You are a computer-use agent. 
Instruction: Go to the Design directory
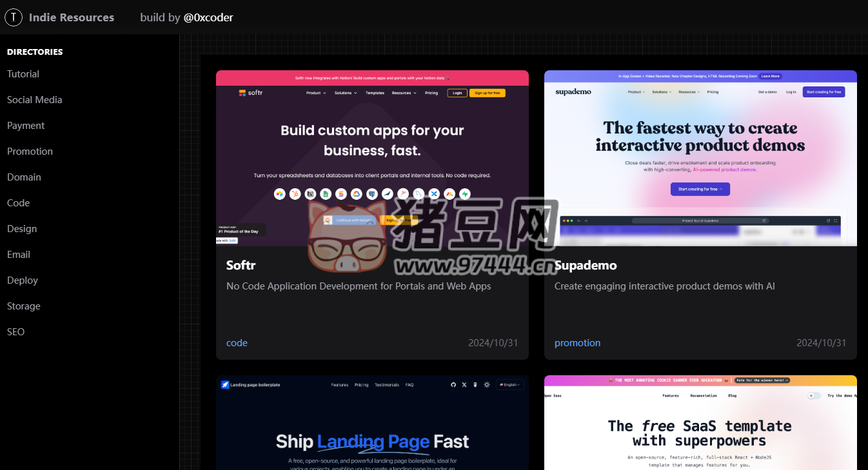pos(22,229)
